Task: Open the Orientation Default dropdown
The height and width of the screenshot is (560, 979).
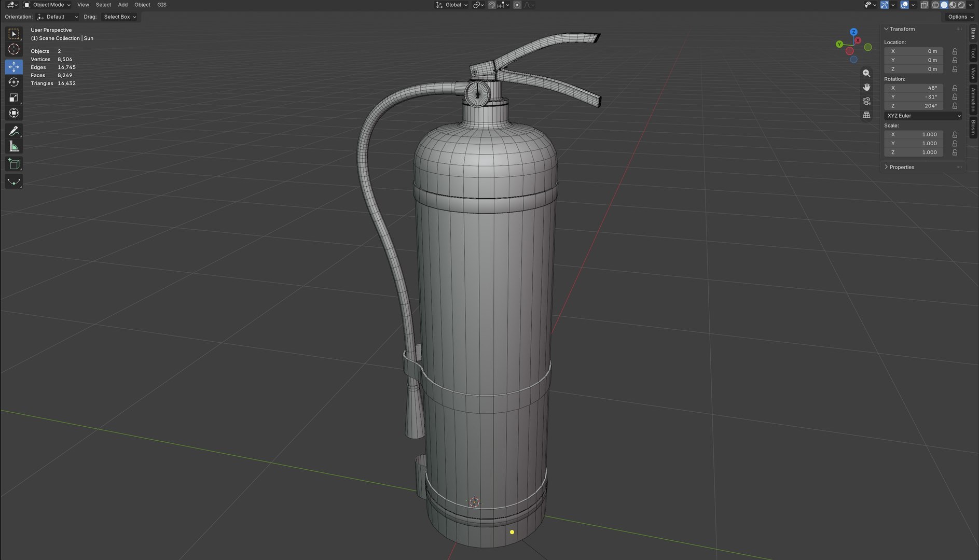Action: pos(58,17)
